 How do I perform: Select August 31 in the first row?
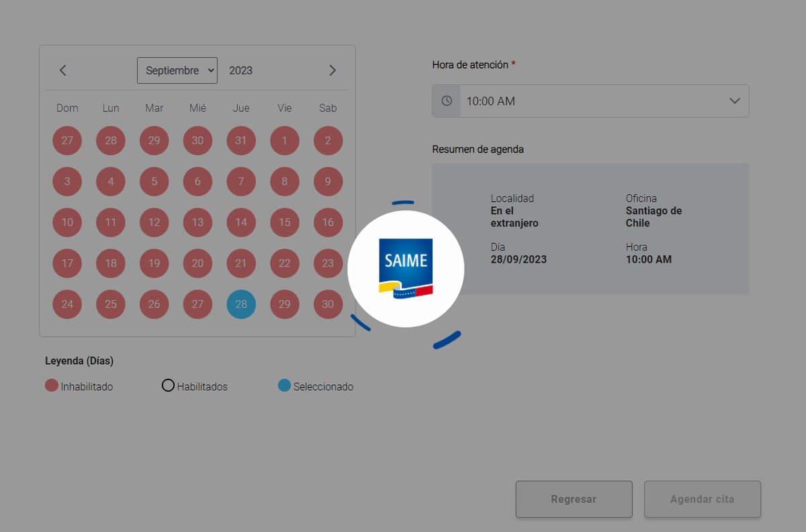click(241, 140)
